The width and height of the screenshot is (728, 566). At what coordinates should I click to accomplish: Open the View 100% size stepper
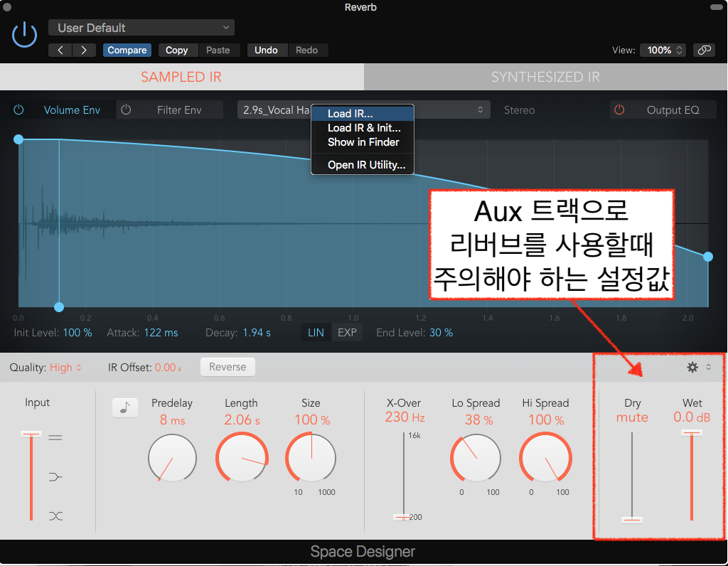point(663,50)
